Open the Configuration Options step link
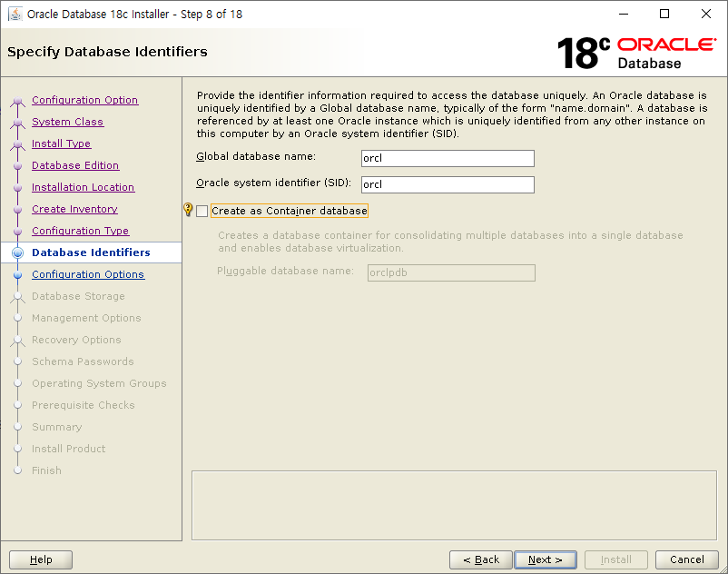Viewport: 728px width, 574px height. tap(88, 274)
